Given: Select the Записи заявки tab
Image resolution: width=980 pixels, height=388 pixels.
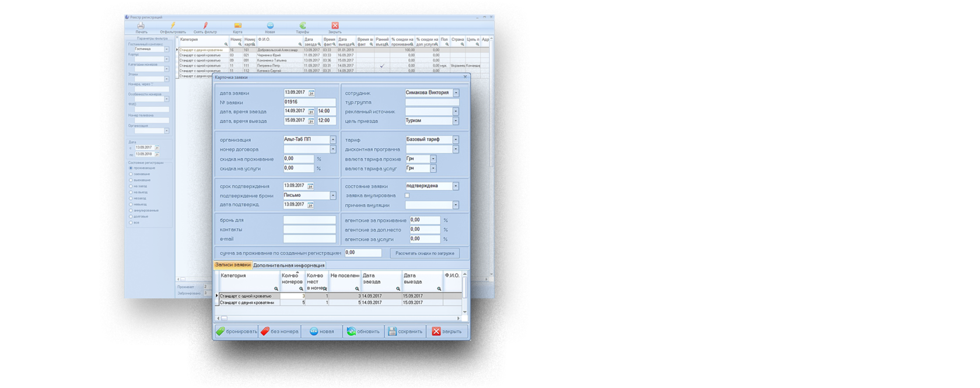Looking at the screenshot, I should 233,265.
